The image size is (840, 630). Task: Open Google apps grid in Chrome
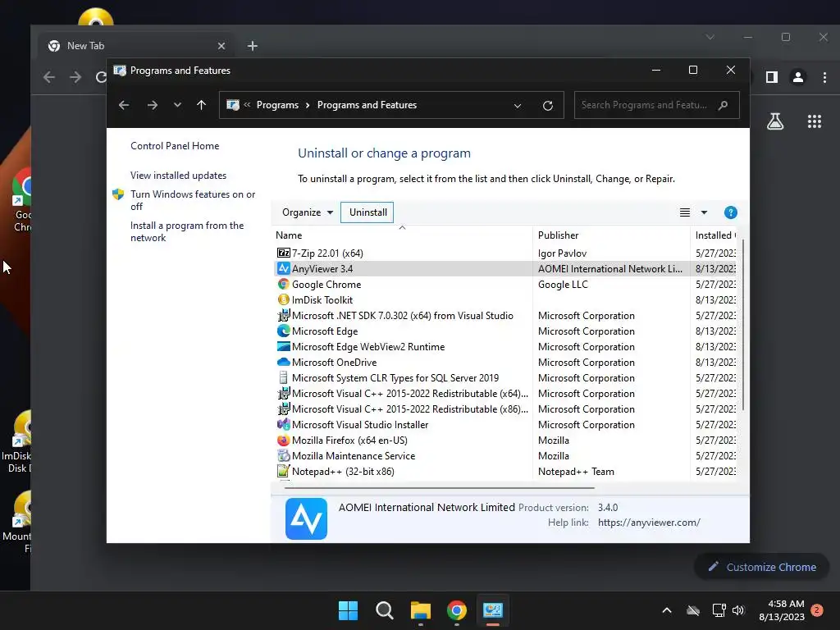point(815,121)
